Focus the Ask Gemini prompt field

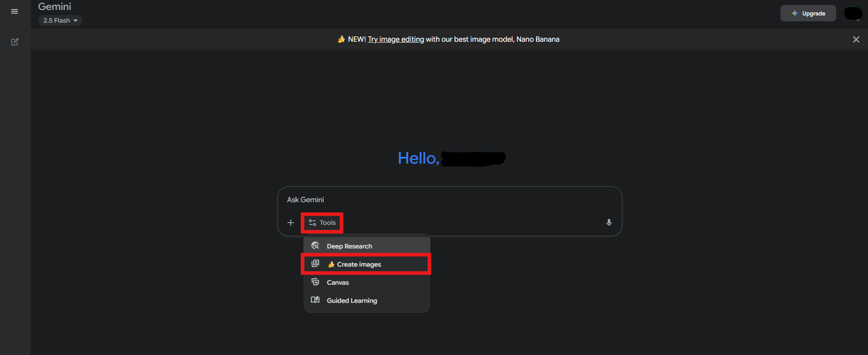click(449, 199)
